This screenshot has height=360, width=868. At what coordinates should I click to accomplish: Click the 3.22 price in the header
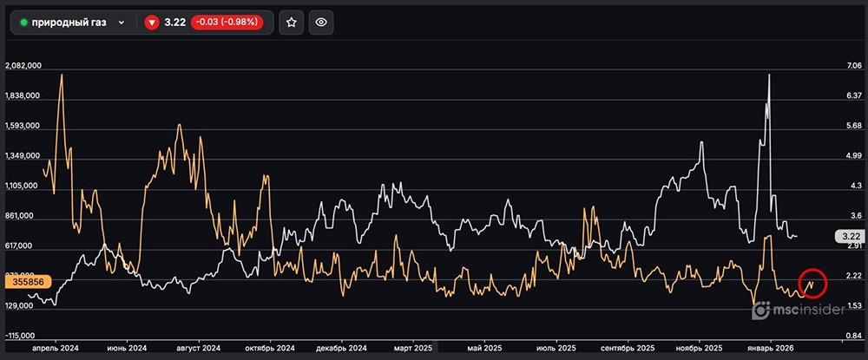(x=176, y=23)
